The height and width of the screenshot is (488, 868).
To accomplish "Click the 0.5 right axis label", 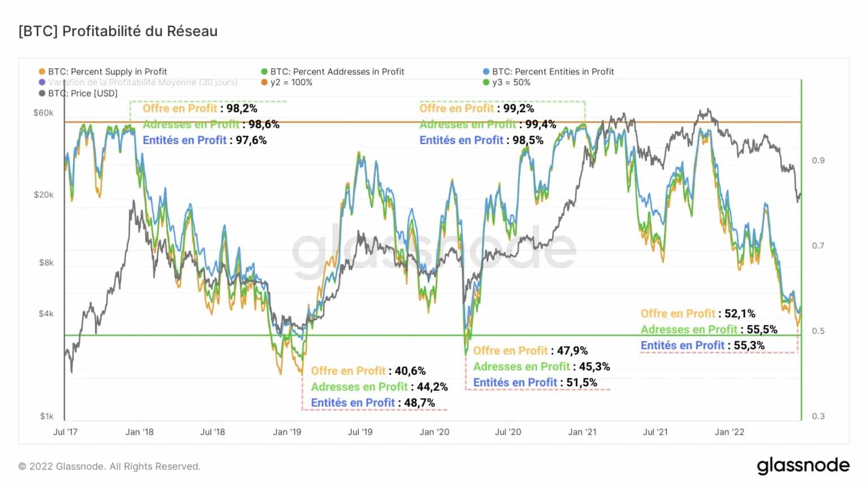I will click(818, 331).
